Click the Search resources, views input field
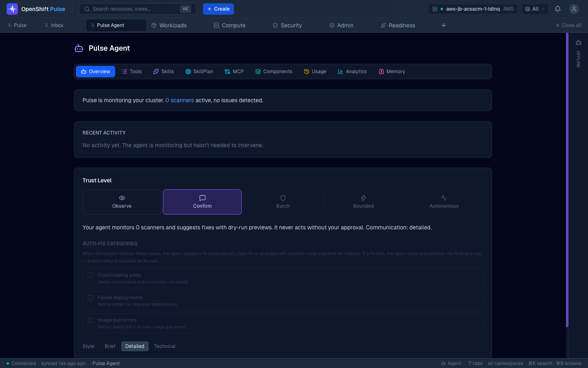Image resolution: width=588 pixels, height=368 pixels. [x=138, y=9]
